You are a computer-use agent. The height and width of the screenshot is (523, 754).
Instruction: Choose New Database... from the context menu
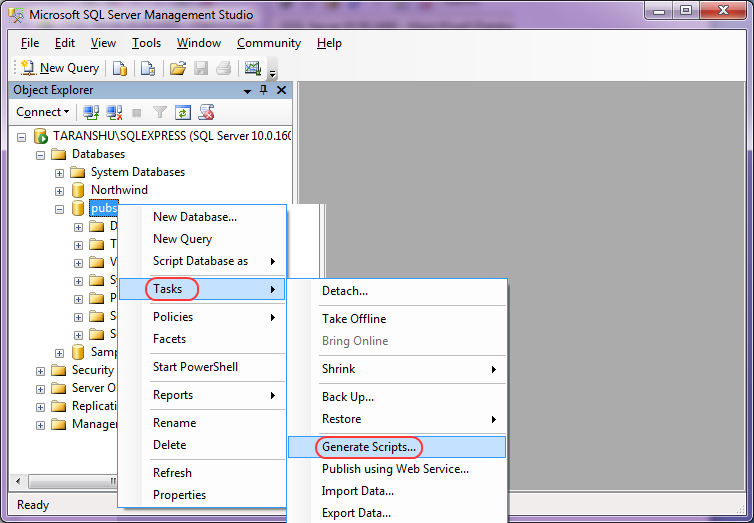pyautogui.click(x=202, y=217)
